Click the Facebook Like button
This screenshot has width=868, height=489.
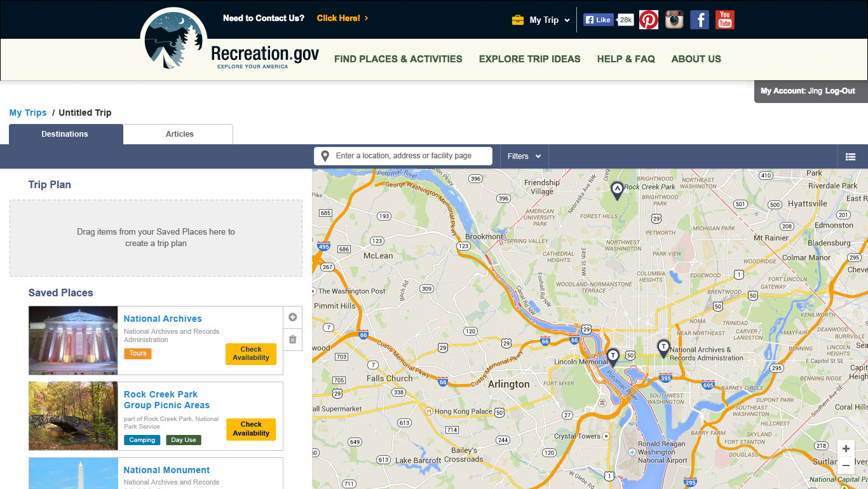pyautogui.click(x=599, y=20)
